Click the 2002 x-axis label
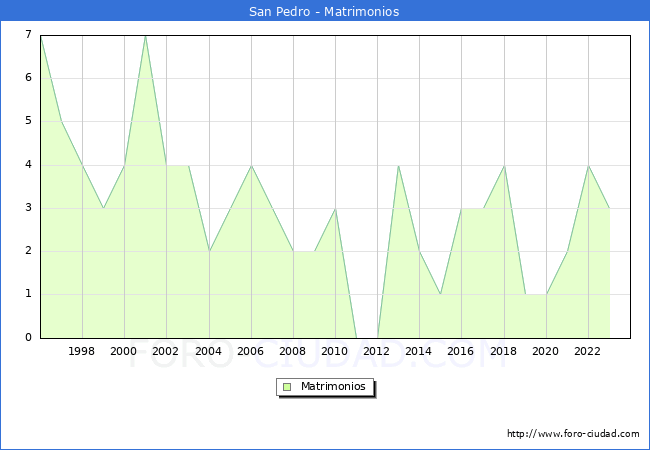 (165, 351)
